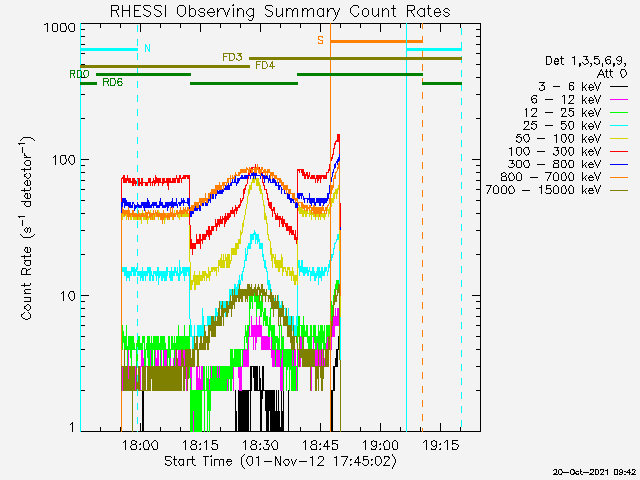Click the 1000 count rate axis label

pyautogui.click(x=60, y=28)
